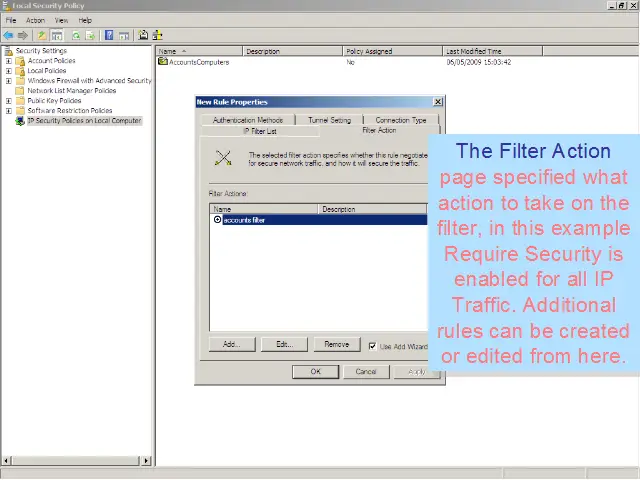Click the Back arrow in the toolbar

[8, 35]
